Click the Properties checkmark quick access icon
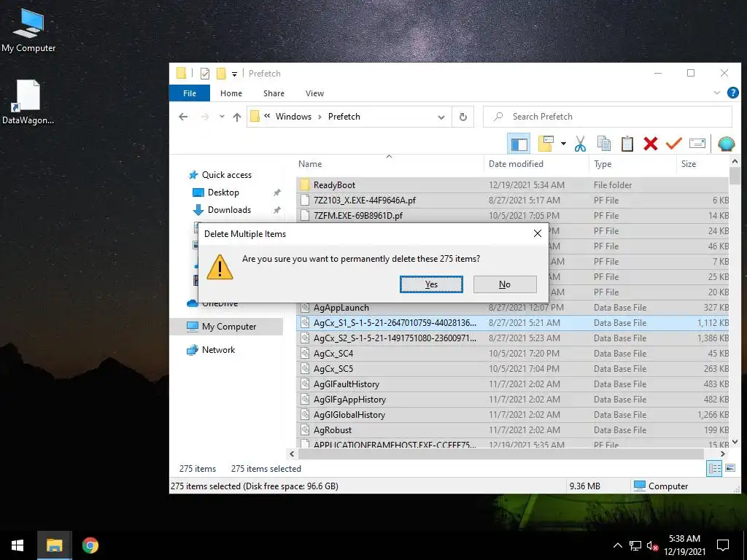 (205, 74)
